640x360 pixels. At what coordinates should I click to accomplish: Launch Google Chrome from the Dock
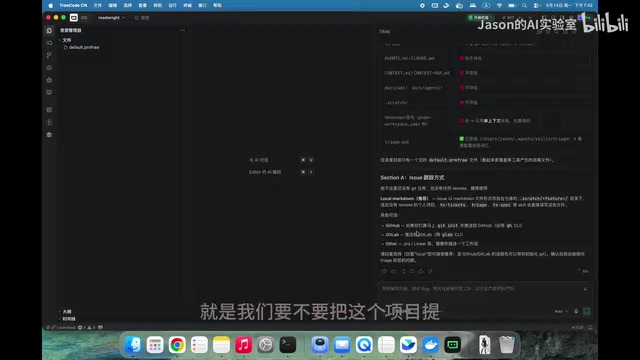pos(177,345)
